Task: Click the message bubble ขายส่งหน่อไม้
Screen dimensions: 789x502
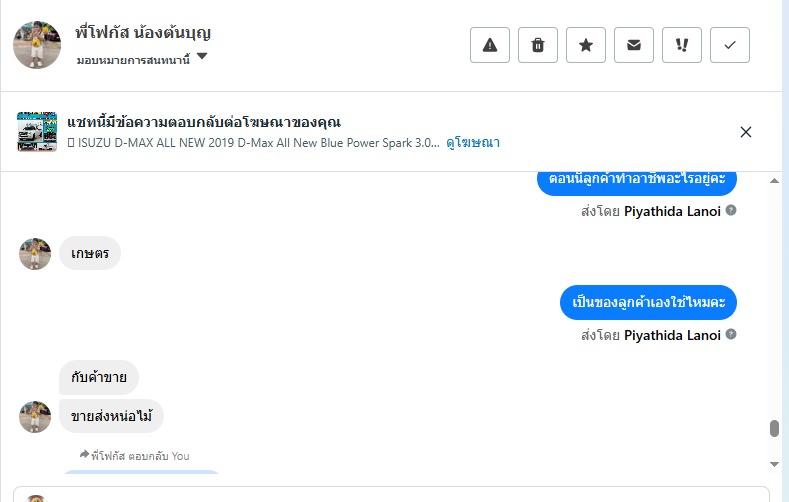Action: click(111, 416)
